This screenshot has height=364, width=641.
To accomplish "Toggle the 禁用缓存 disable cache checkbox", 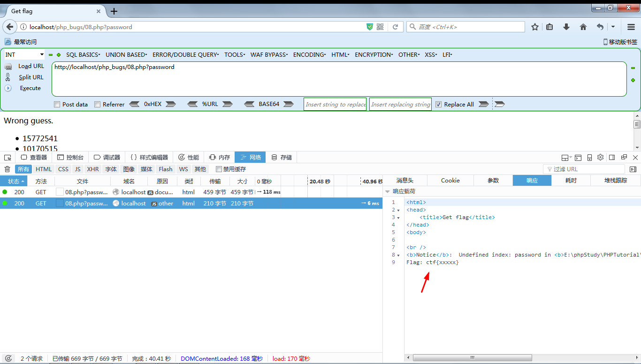I will (219, 169).
